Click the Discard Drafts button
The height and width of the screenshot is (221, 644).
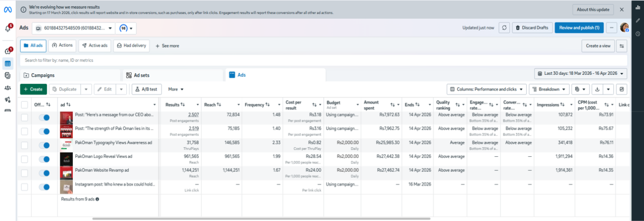click(x=532, y=28)
